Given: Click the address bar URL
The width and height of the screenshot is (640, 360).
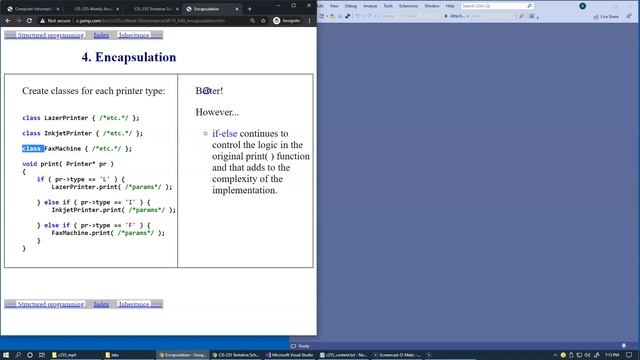Looking at the screenshot, I should 150,20.
